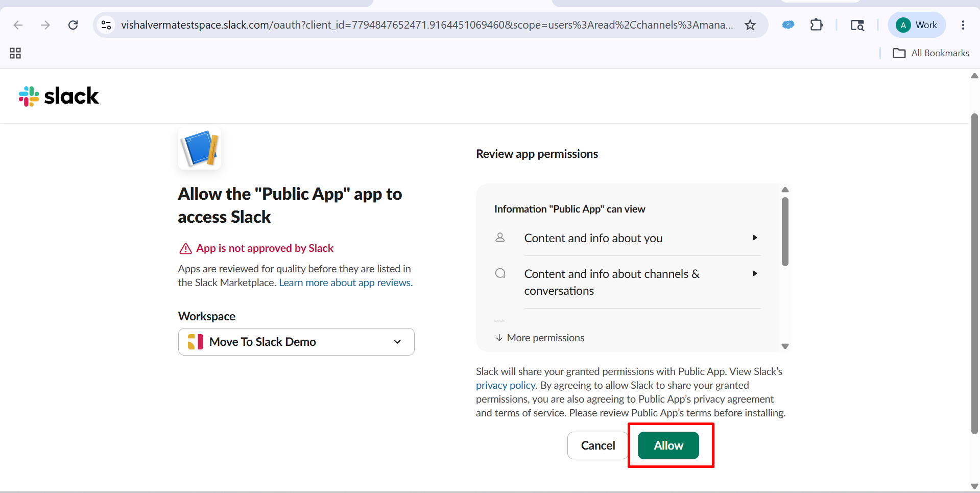
Task: Click permissions list scroll-down arrow
Action: (785, 346)
